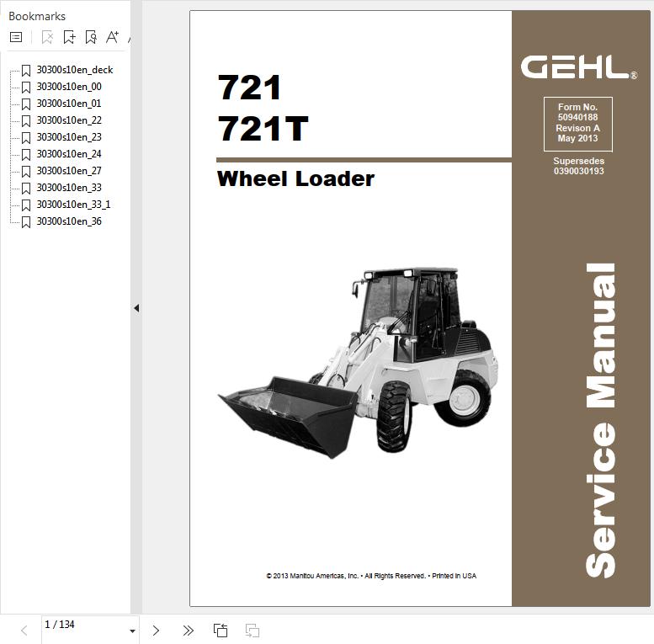Collapse the bookmarks panel with the arrow
Image resolution: width=654 pixels, height=644 pixels.
(136, 308)
